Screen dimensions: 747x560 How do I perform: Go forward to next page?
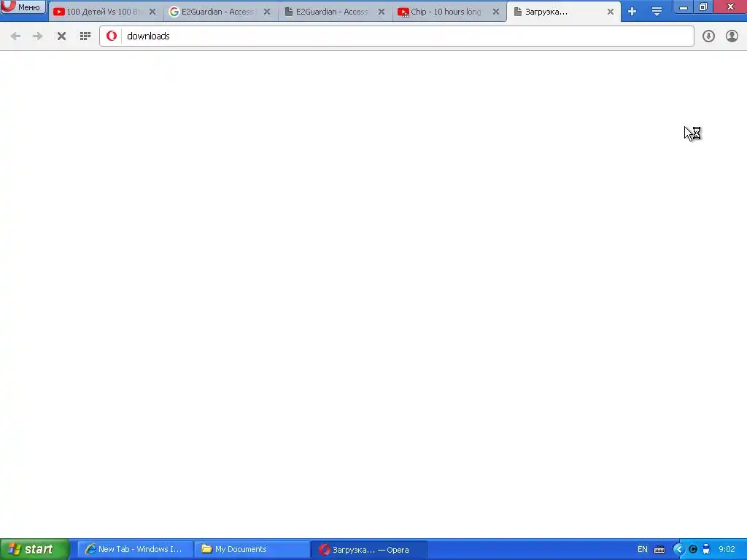point(38,36)
